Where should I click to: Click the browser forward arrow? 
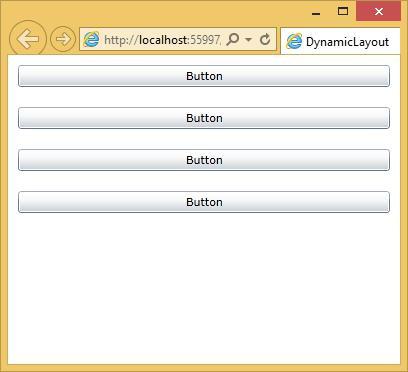[63, 39]
